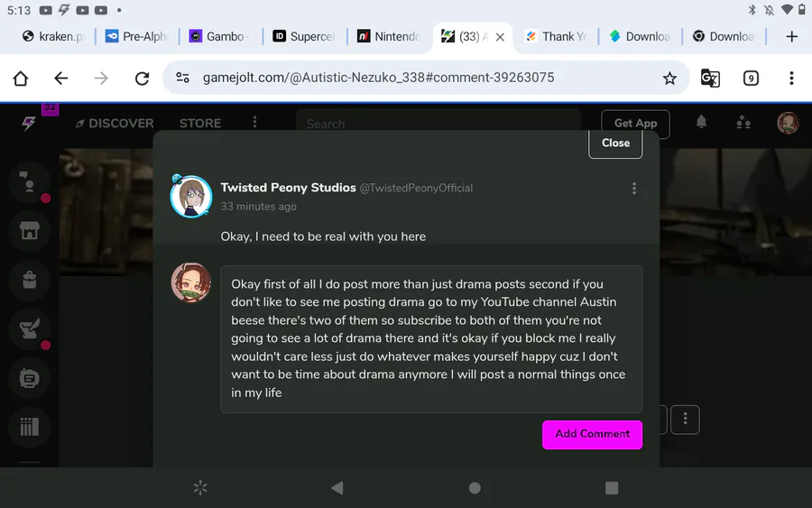Open the chat bubble icon in the sidebar
Viewport: 812px width, 508px height.
[x=30, y=379]
